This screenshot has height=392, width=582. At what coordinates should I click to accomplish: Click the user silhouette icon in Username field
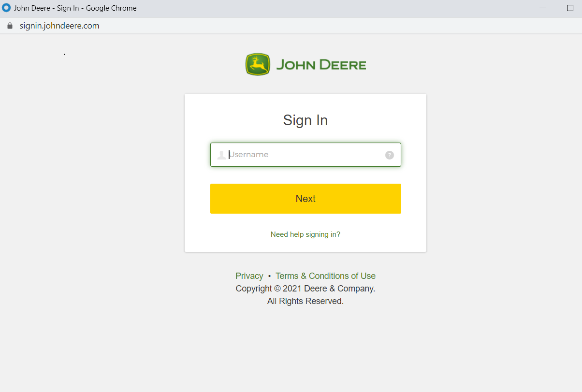(221, 155)
